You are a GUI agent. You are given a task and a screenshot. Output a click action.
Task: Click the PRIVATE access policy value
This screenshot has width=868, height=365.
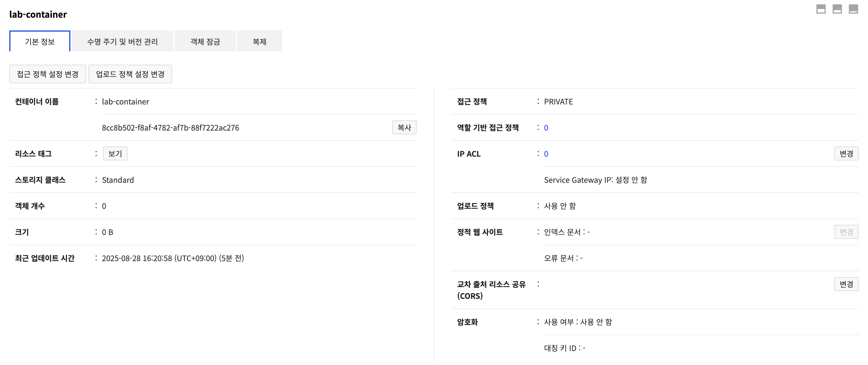pyautogui.click(x=558, y=102)
